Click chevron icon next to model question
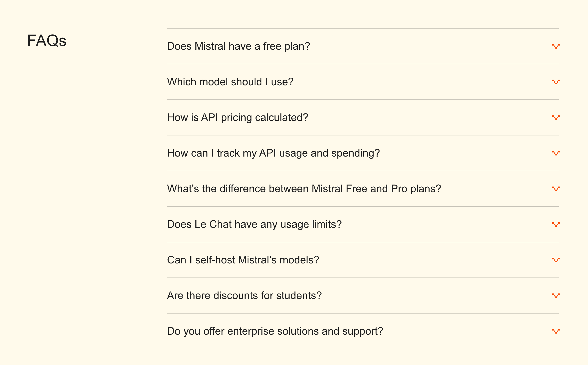The image size is (588, 365). tap(556, 82)
